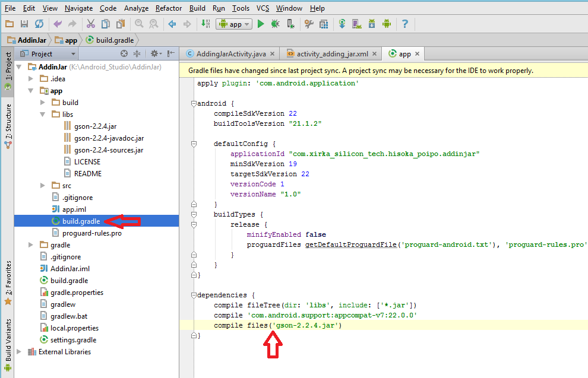This screenshot has width=588, height=378.
Task: Click AddinJar breadcrumb in navigation bar
Action: click(x=27, y=40)
